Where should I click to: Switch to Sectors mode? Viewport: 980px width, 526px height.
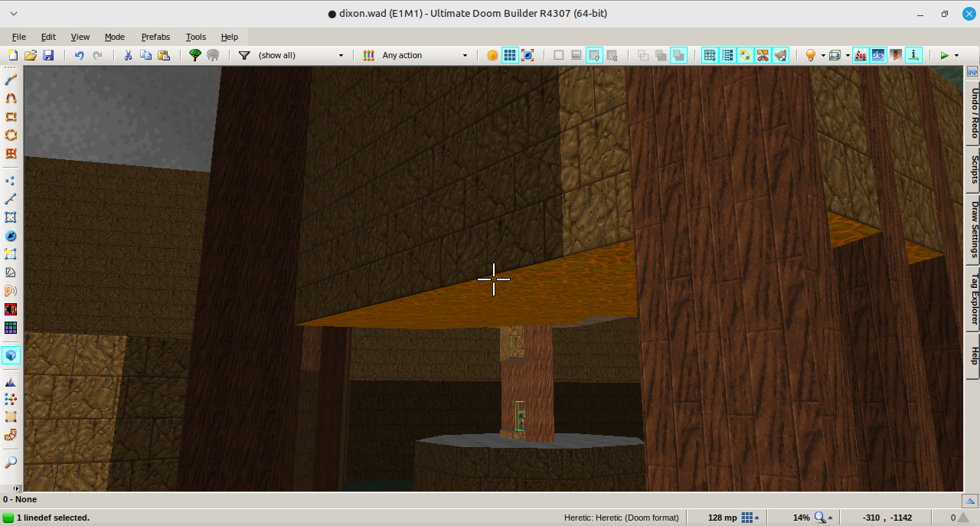[11, 217]
